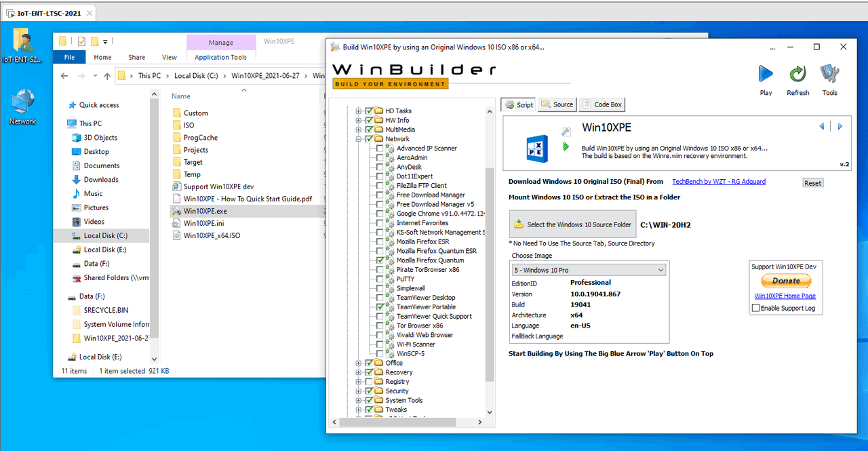Uncheck the Mozilla Firefox Quantum checkbox

click(379, 260)
